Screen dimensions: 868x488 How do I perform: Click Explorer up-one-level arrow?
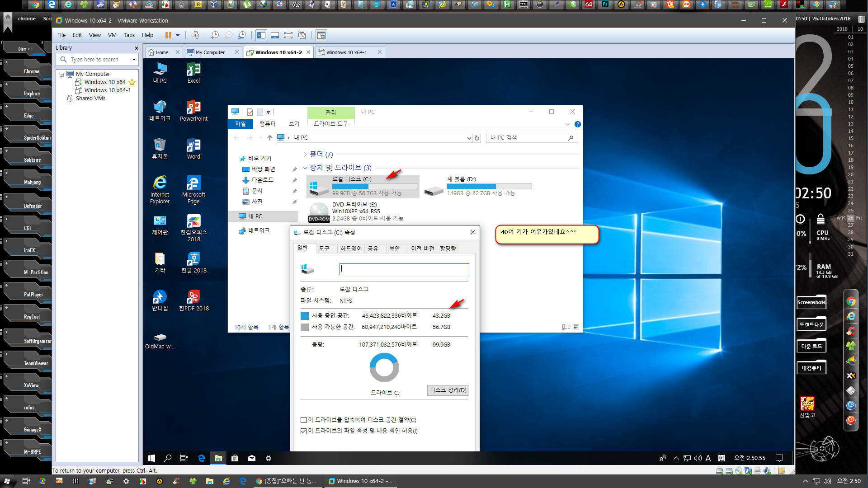coord(270,138)
